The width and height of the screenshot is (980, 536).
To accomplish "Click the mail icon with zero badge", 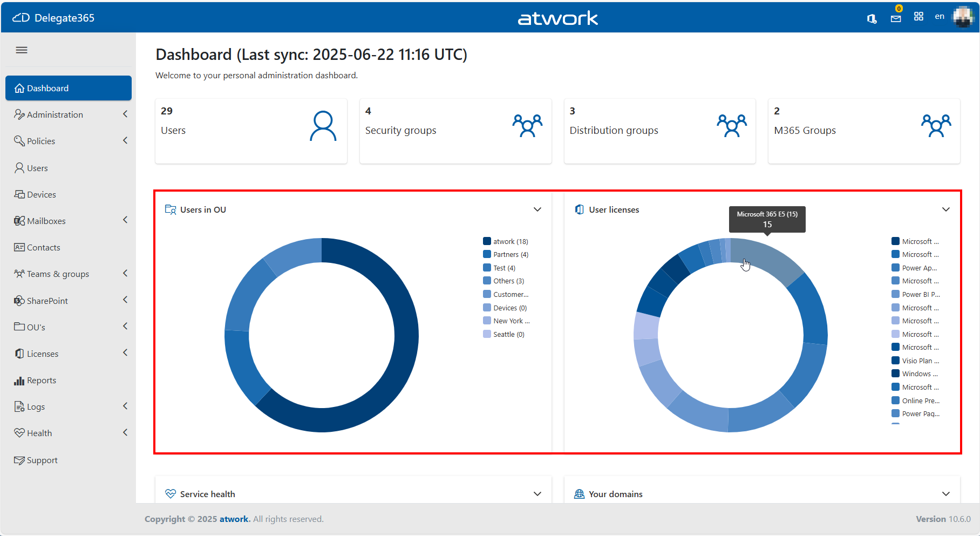I will tap(896, 18).
